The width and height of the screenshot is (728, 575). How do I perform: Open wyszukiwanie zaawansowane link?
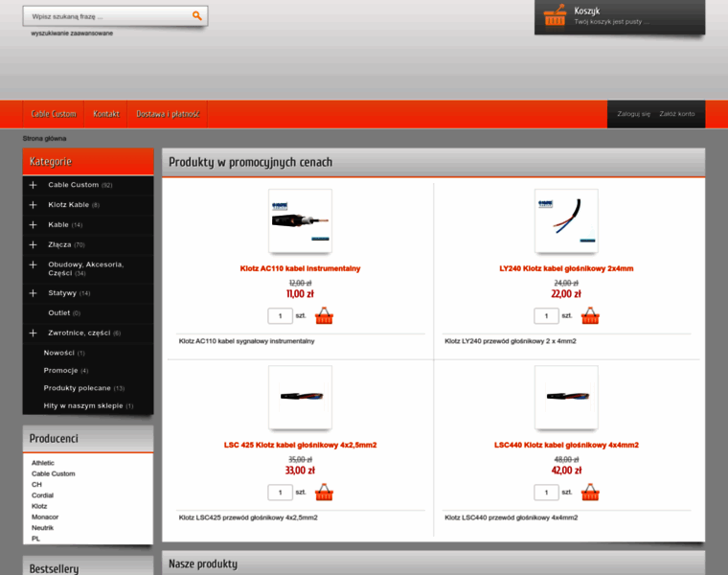coord(72,34)
